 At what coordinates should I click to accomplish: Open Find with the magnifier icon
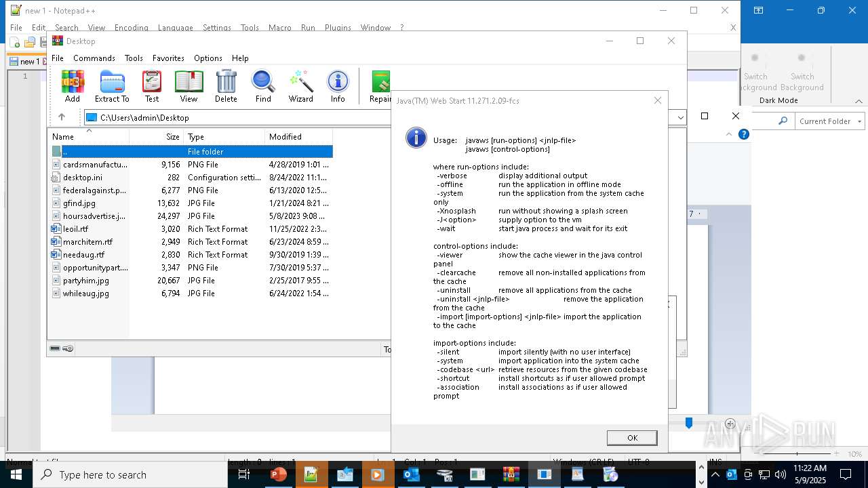(263, 86)
